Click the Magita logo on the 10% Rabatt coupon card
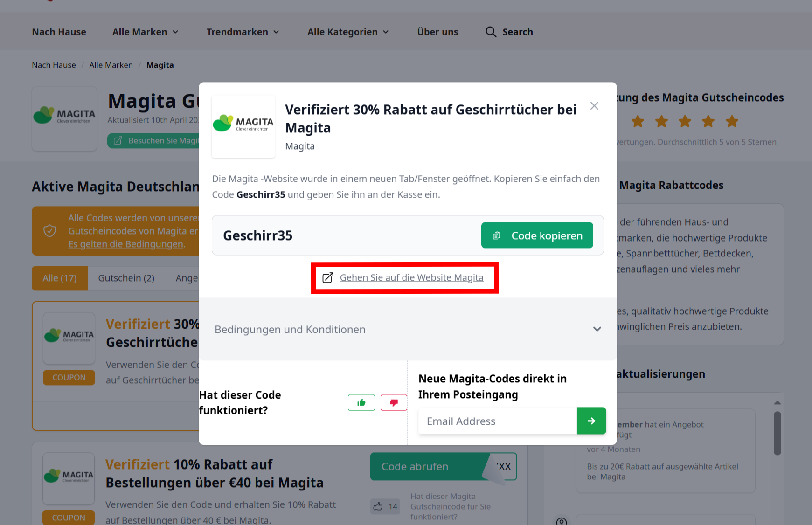 pos(69,478)
